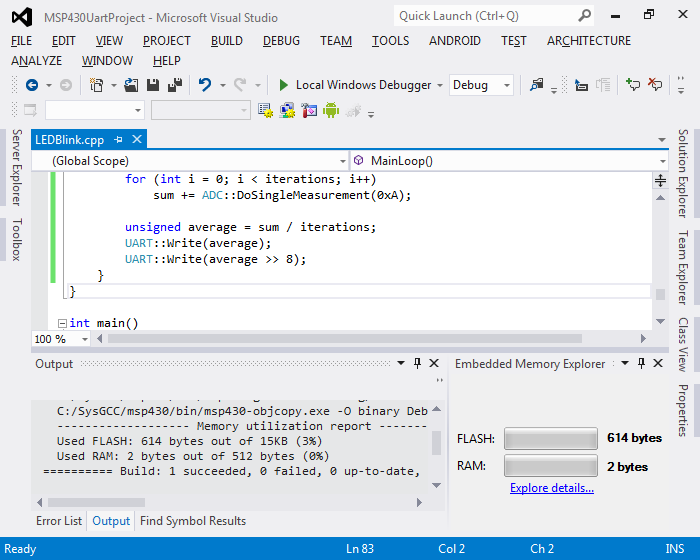Open the Debug configuration dropdown

pyautogui.click(x=506, y=86)
